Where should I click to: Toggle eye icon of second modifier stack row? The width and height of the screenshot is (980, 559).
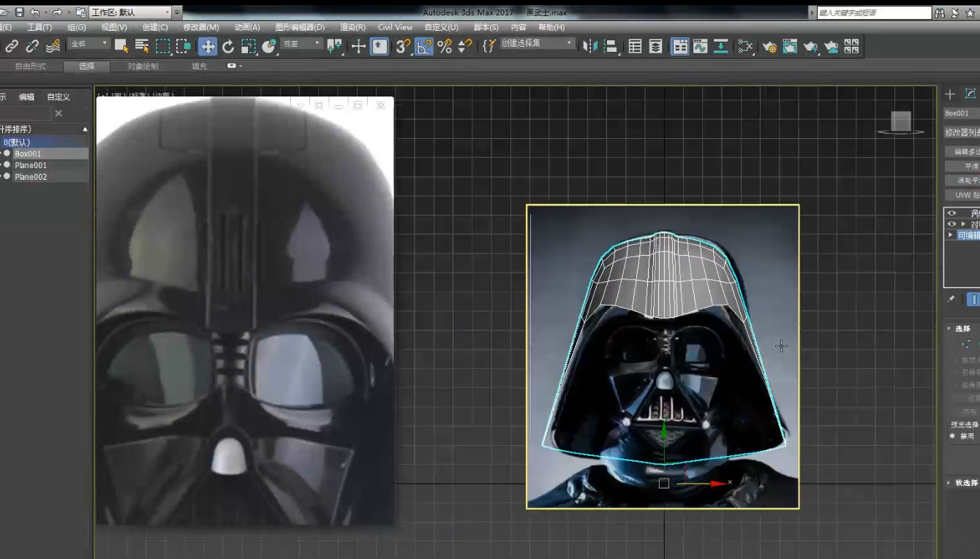point(951,224)
